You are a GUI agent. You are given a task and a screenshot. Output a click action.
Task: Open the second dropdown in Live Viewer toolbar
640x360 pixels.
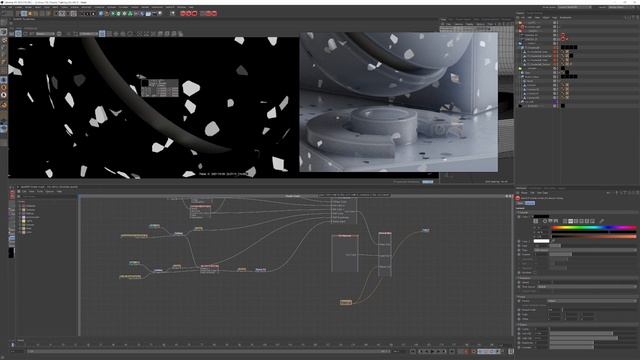click(x=89, y=33)
